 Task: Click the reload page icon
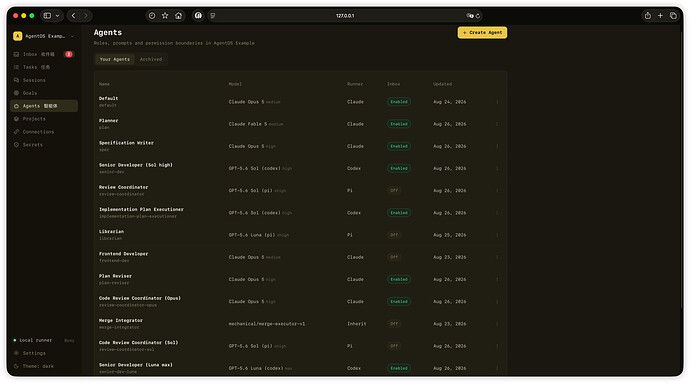pos(478,16)
